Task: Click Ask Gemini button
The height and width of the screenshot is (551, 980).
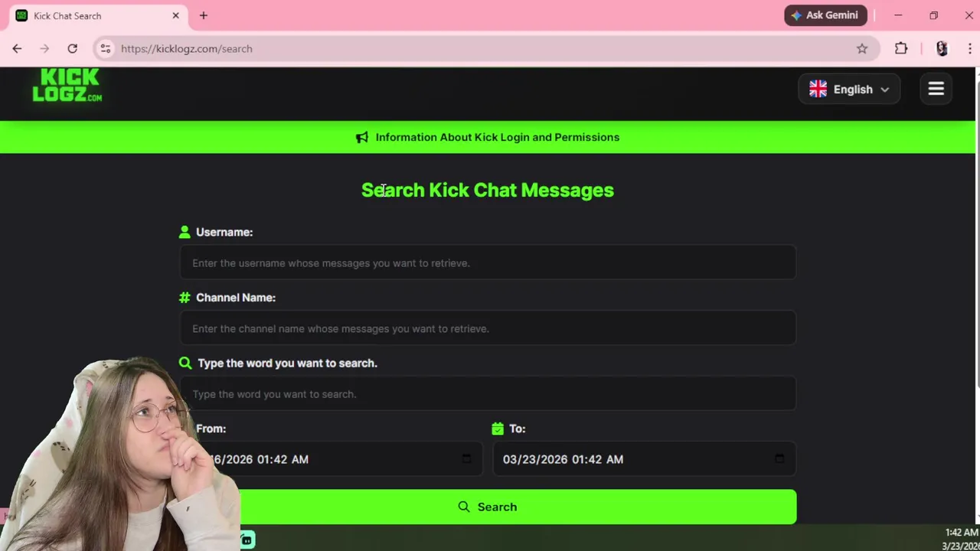Action: 825,15
